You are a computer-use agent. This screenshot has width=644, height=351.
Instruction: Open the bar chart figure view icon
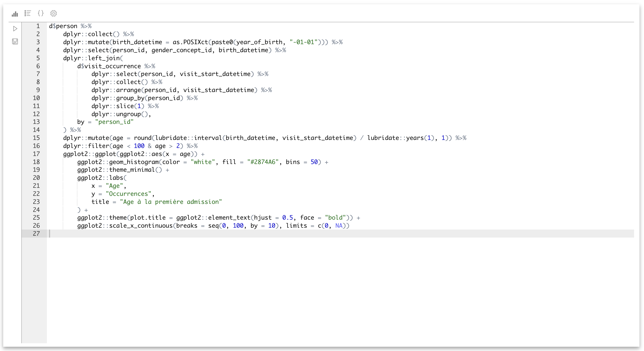[x=15, y=14]
